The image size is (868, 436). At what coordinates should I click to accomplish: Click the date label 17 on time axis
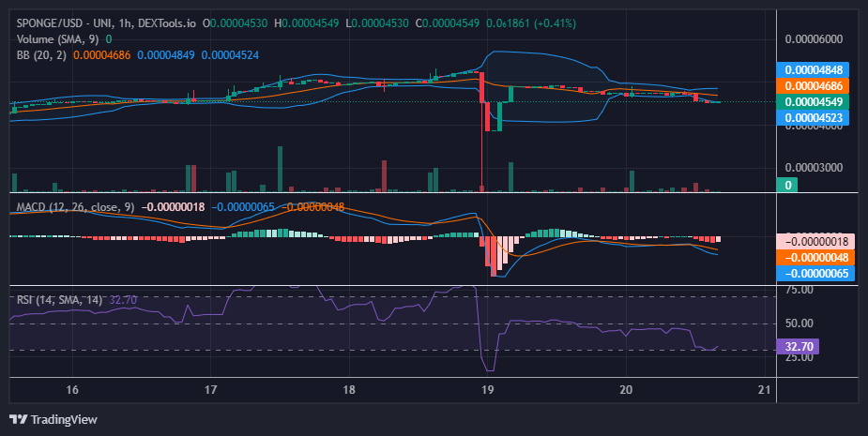[x=210, y=389]
